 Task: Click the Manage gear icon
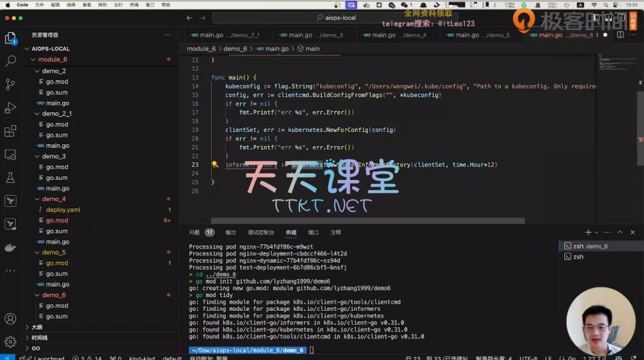coord(10,342)
